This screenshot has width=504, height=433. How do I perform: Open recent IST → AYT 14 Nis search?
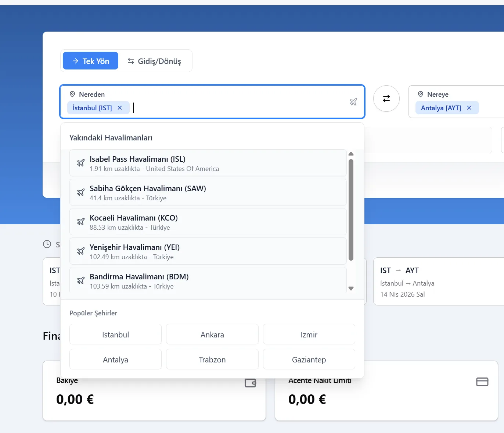(437, 282)
